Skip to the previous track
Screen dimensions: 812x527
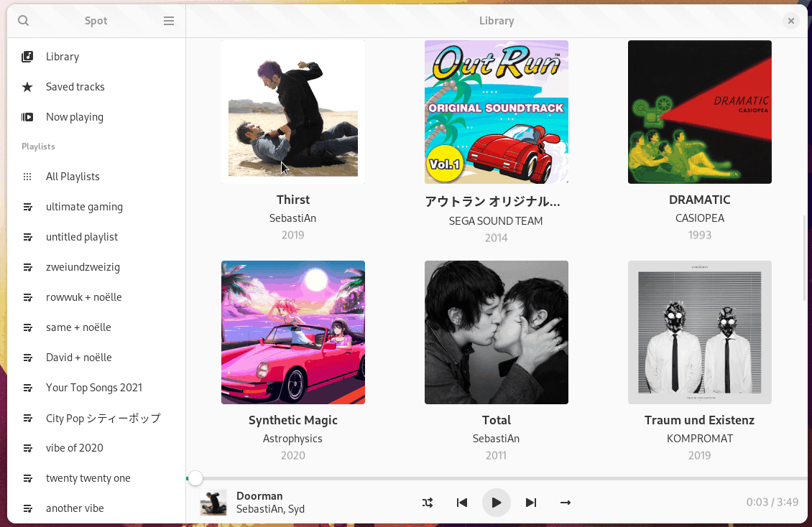coord(462,503)
